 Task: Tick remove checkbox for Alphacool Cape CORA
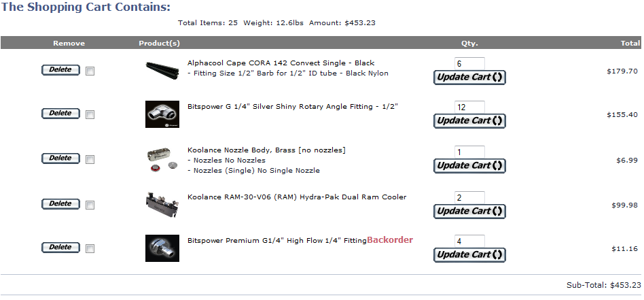click(90, 71)
